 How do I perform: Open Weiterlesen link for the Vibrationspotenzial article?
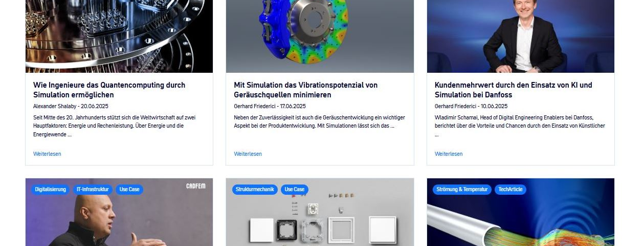[248, 154]
